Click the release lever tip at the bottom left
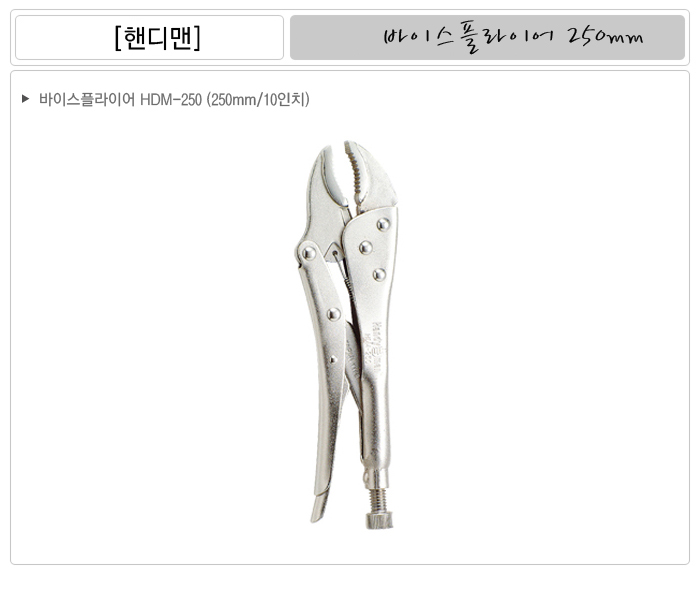Screen dimensions: 700x608 click(x=319, y=507)
